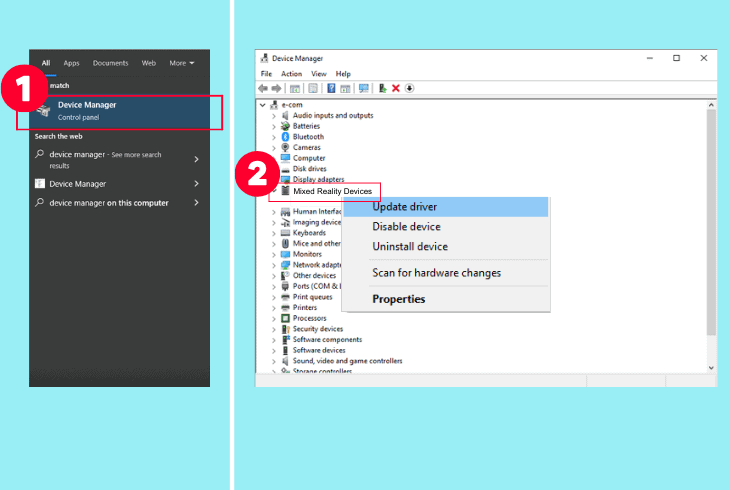Expand the Audio inputs and outputs node
Image resolution: width=730 pixels, height=490 pixels.
pos(274,116)
